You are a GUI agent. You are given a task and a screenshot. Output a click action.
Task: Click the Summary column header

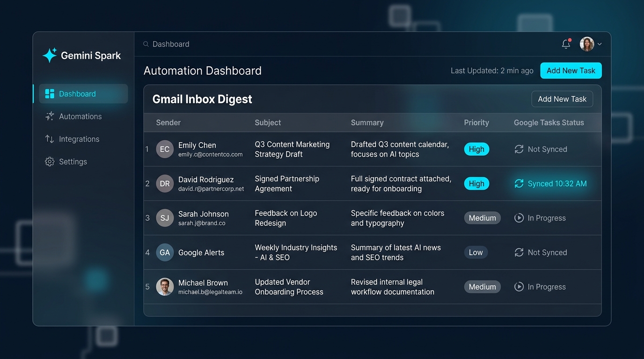point(367,122)
